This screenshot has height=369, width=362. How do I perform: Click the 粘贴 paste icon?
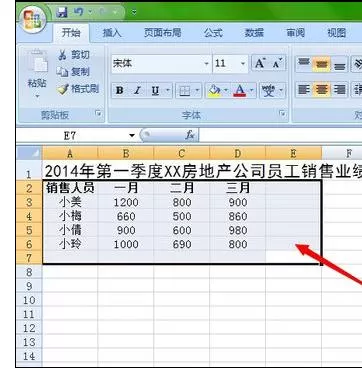coord(37,62)
